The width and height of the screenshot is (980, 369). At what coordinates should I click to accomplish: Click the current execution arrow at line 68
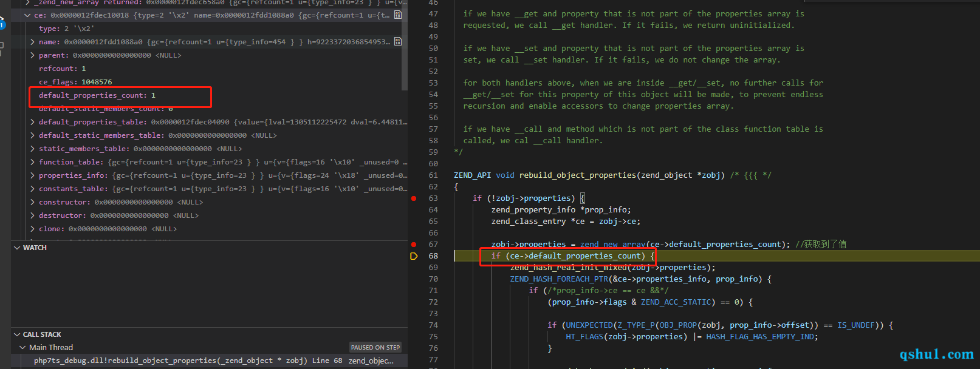pos(414,256)
